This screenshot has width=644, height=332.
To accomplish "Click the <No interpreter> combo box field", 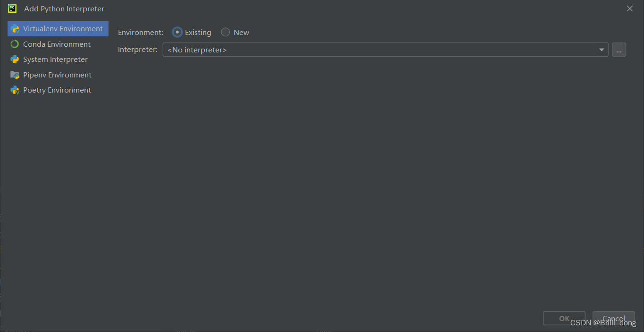I will [x=385, y=50].
